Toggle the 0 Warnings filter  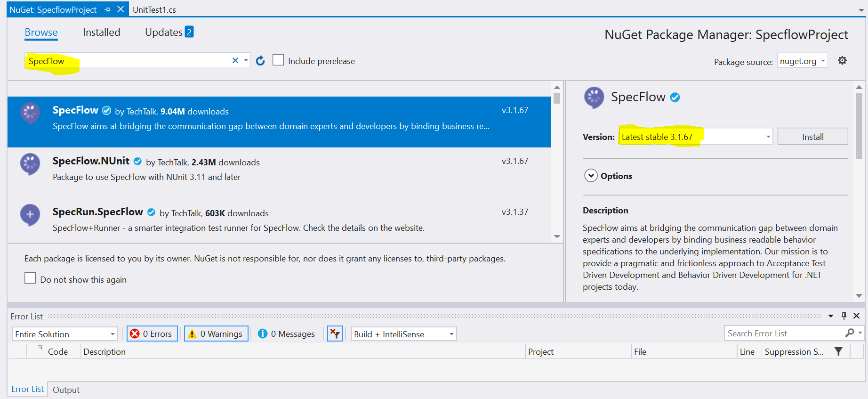pos(216,334)
